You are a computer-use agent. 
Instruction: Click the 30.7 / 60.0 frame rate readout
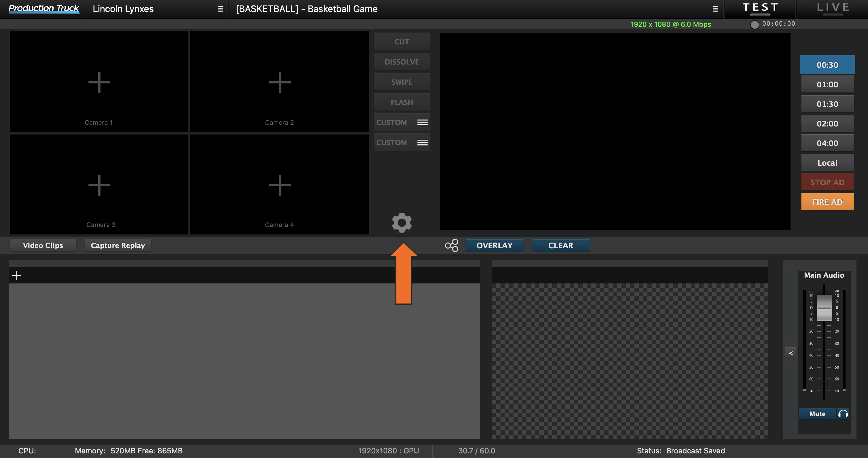pos(476,451)
